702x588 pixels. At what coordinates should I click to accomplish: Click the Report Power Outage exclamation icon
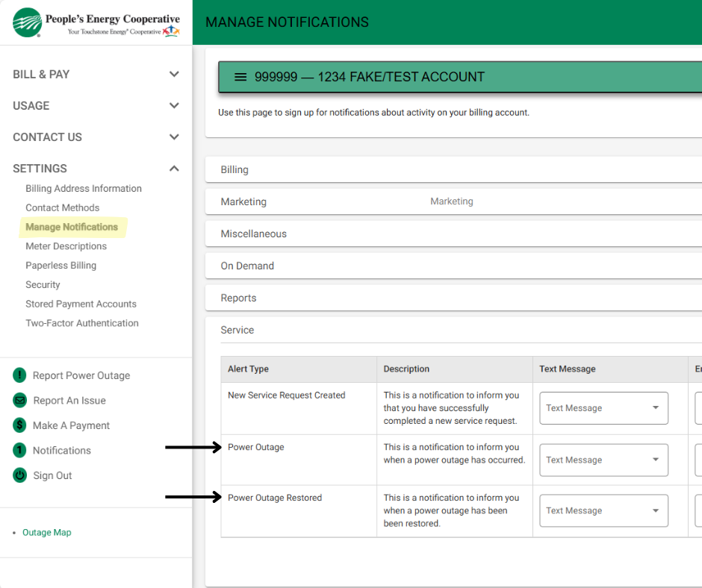(19, 375)
